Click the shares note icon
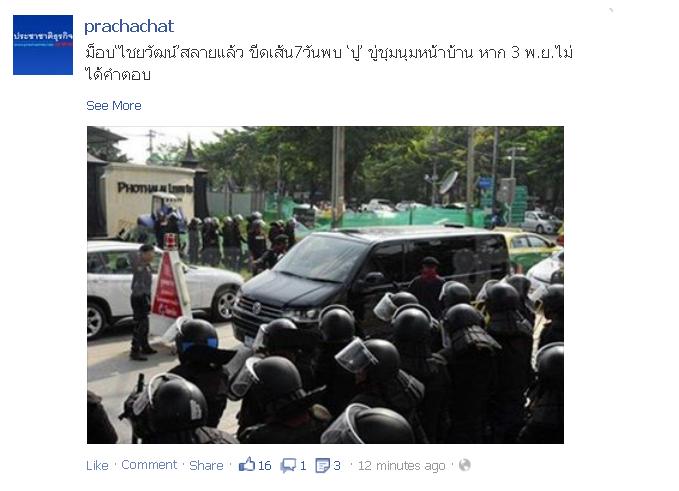This screenshot has width=679, height=491. 323,465
